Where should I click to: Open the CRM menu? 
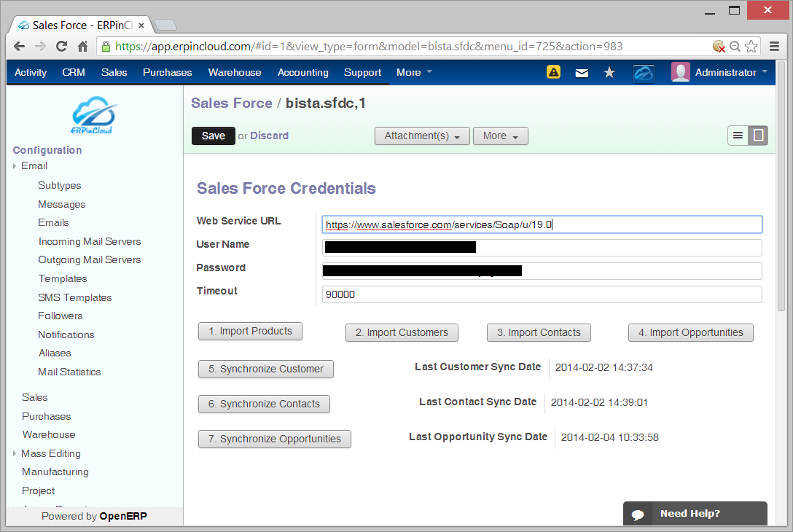click(x=74, y=72)
